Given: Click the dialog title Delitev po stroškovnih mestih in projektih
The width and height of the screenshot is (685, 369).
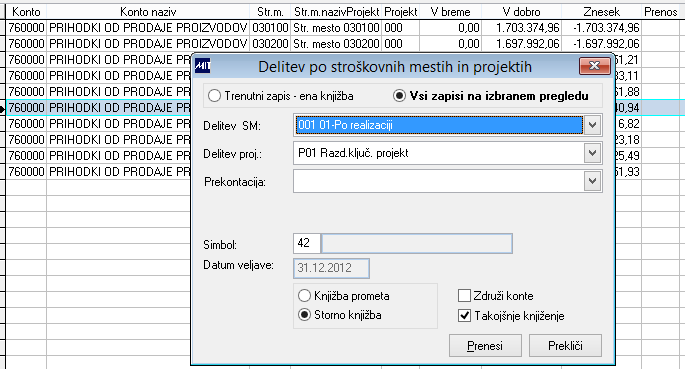Looking at the screenshot, I should point(395,67).
